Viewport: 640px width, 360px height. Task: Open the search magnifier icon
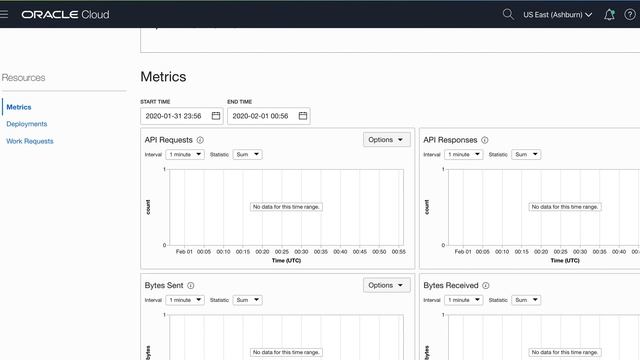coord(508,14)
